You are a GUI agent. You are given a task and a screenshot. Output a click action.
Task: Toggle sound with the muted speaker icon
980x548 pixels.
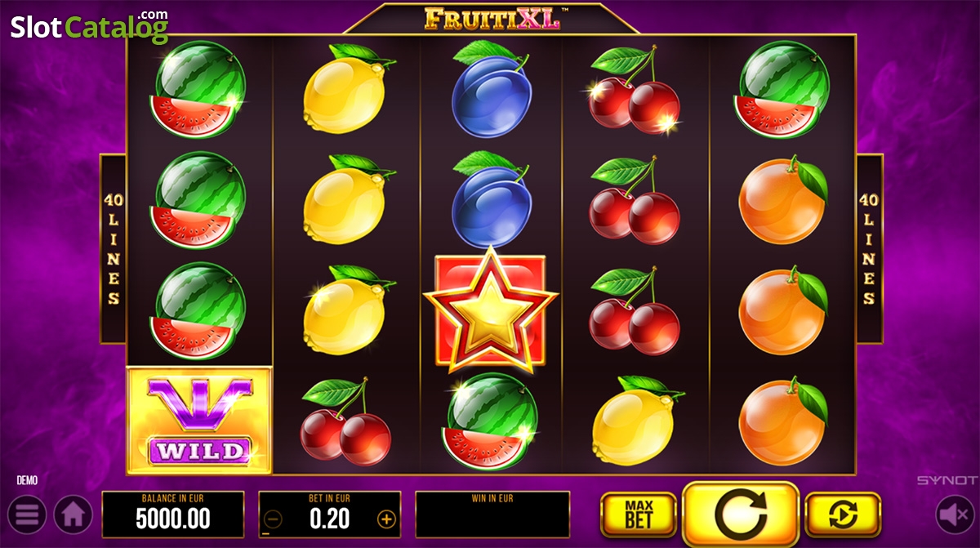click(955, 515)
